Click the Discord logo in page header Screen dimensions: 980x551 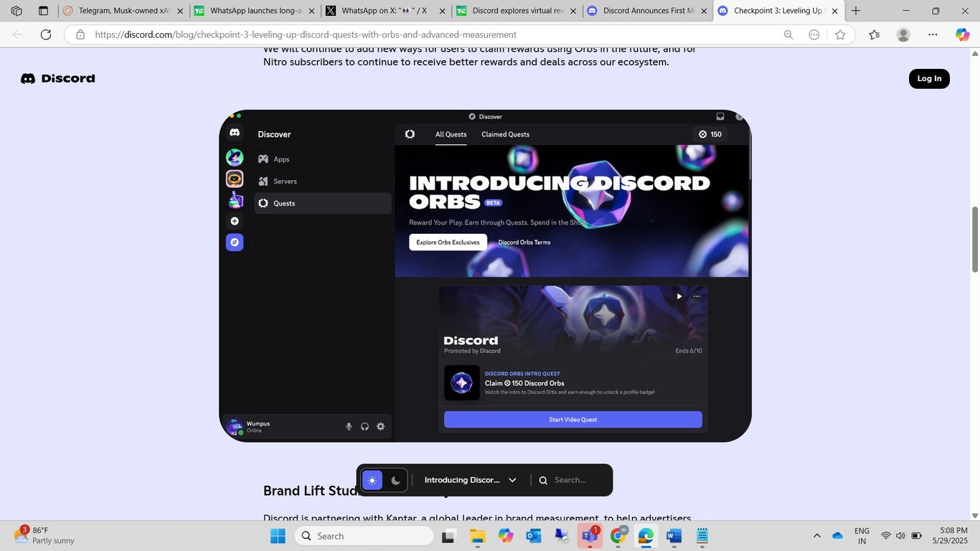58,78
